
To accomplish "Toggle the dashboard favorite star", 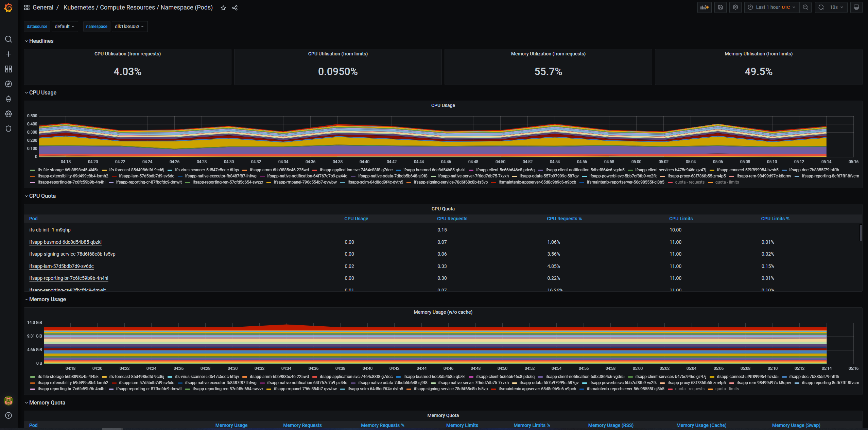I will (x=223, y=7).
